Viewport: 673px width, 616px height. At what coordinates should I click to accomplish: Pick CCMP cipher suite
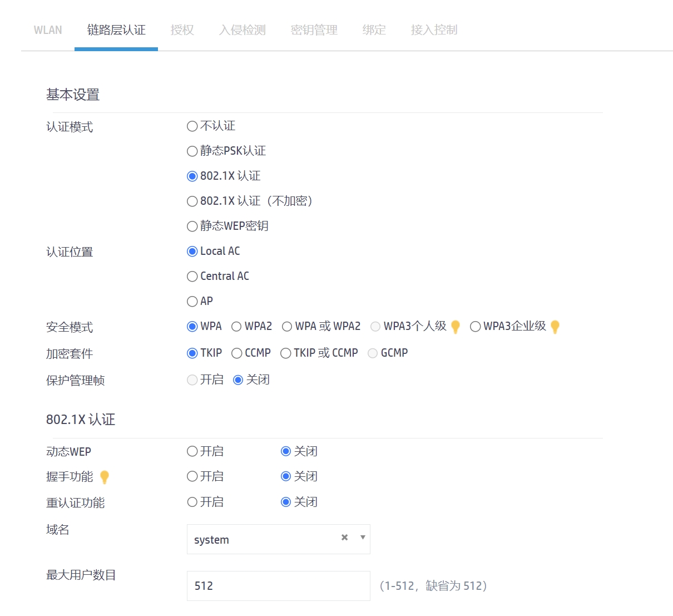(x=237, y=353)
